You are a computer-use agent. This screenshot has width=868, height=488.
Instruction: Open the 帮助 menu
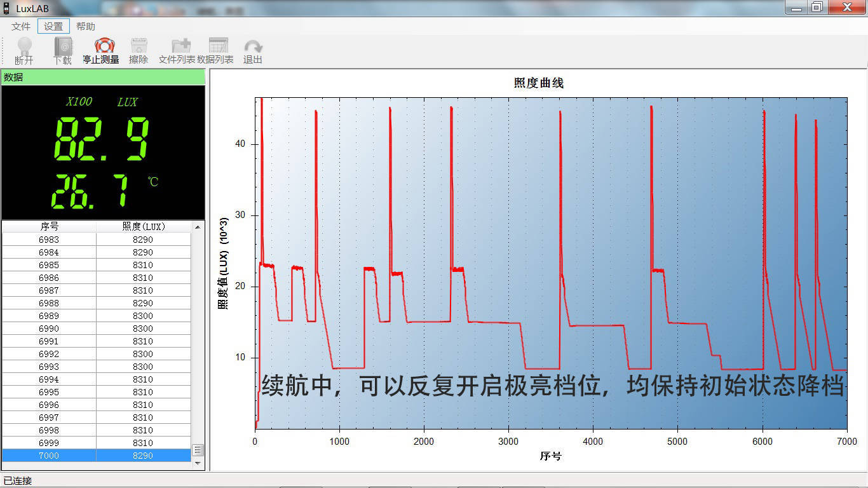coord(86,26)
